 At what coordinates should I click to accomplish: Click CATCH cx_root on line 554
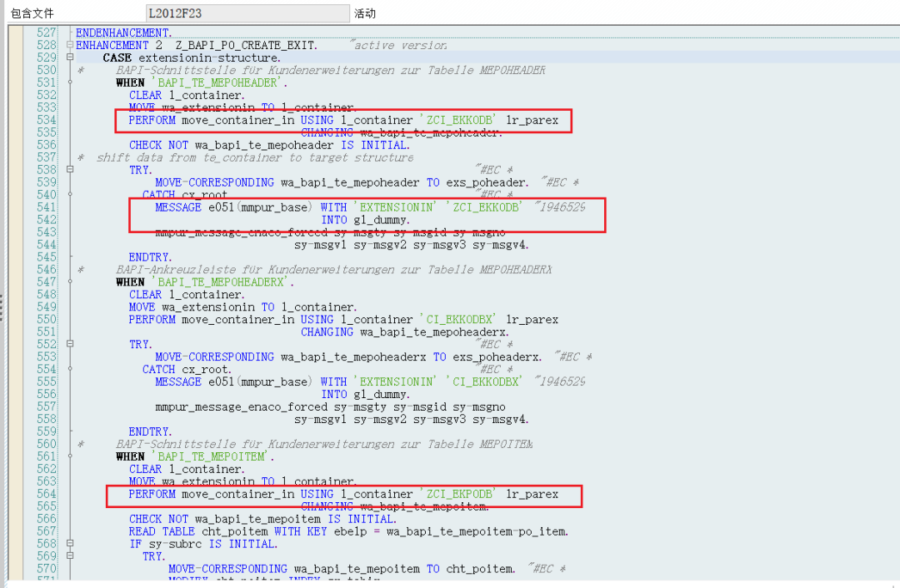187,370
